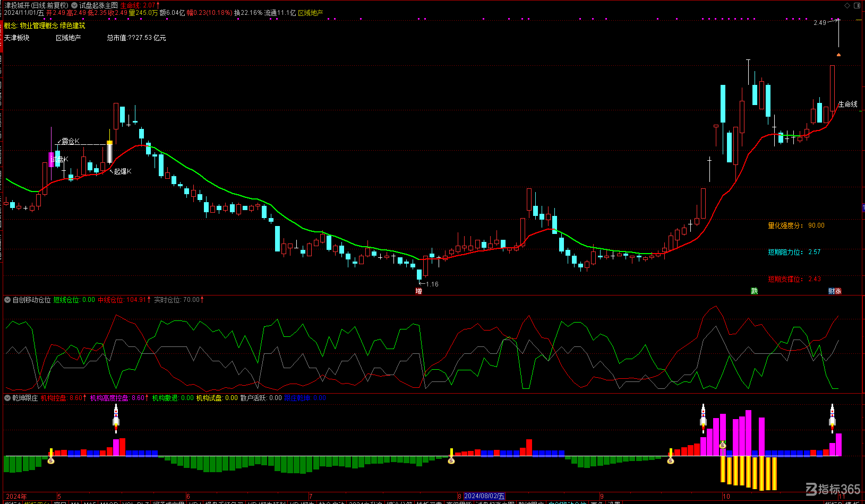Click the 中线仓位: 104.91 value

pyautogui.click(x=124, y=300)
